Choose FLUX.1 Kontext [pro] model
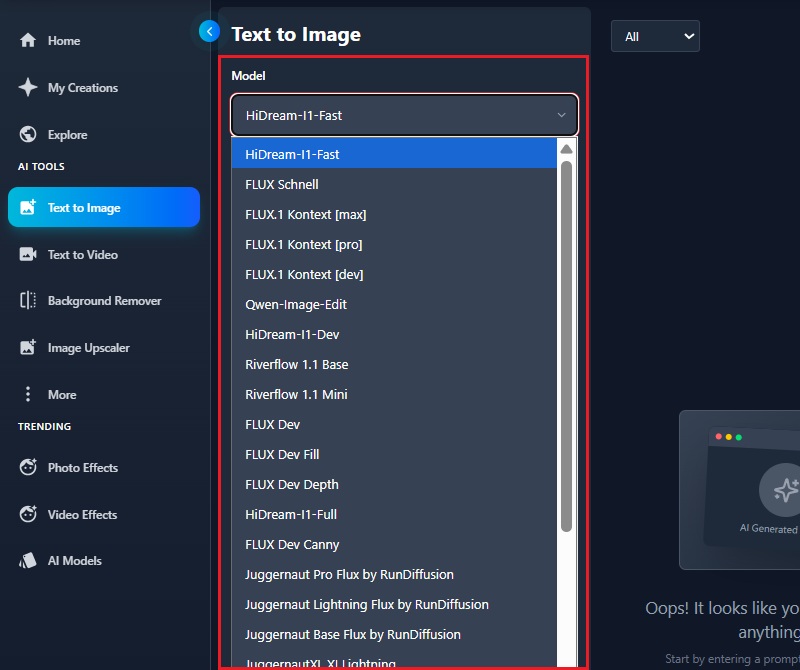Screen dimensions: 800x670 pos(394,244)
